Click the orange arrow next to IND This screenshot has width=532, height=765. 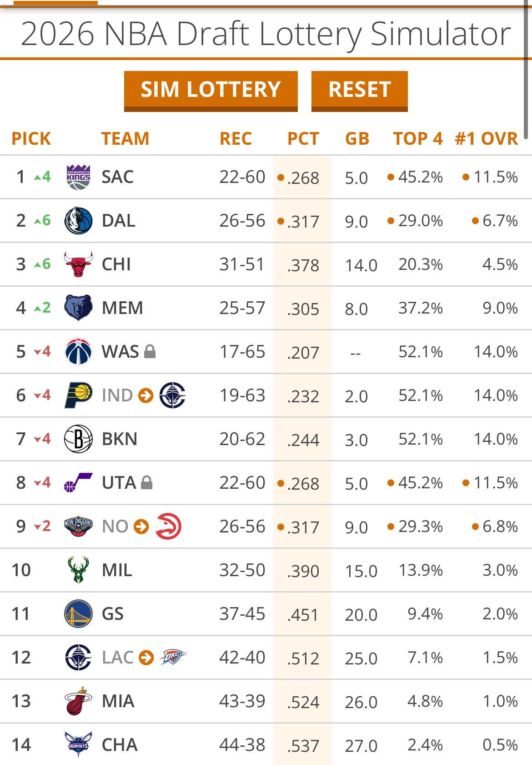tap(146, 395)
